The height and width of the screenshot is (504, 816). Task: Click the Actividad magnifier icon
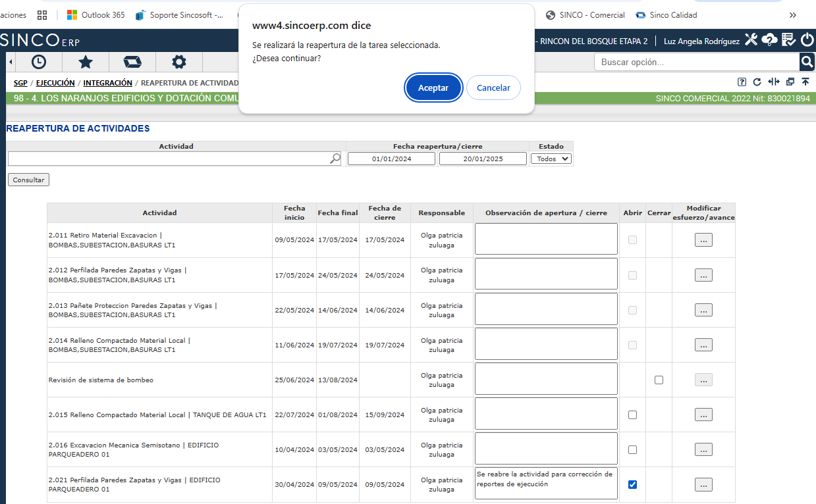[335, 159]
